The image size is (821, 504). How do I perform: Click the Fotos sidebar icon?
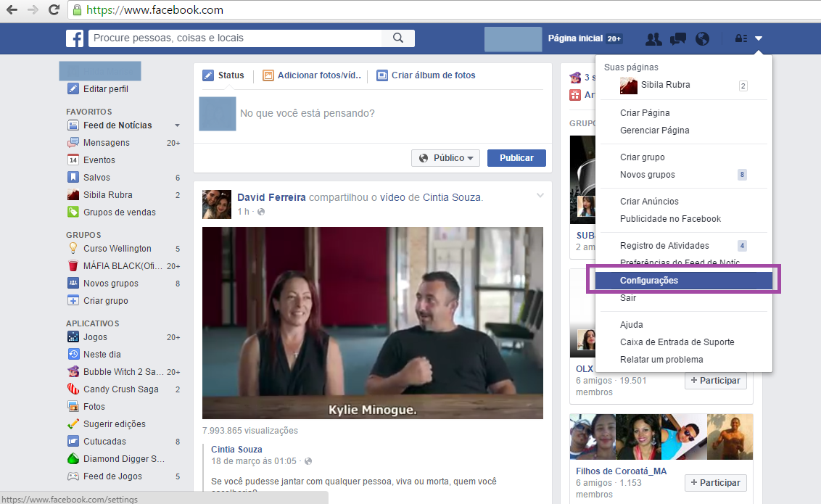coord(73,406)
